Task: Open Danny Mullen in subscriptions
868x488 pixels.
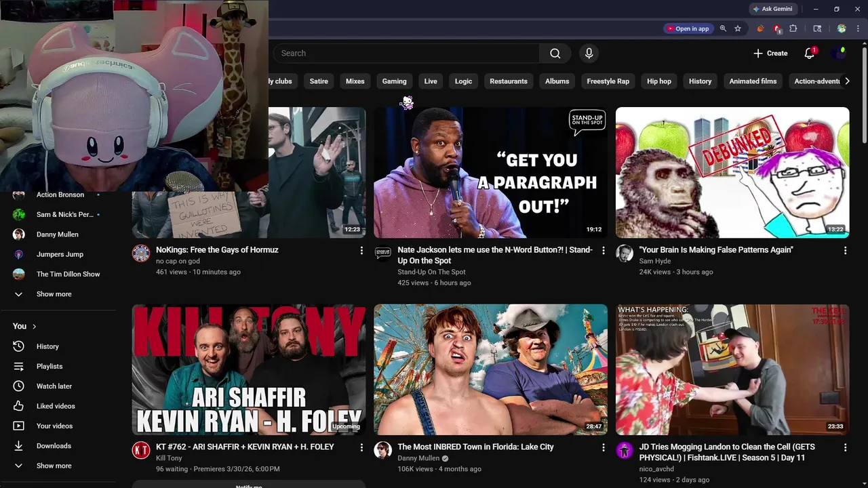Action: tap(58, 235)
